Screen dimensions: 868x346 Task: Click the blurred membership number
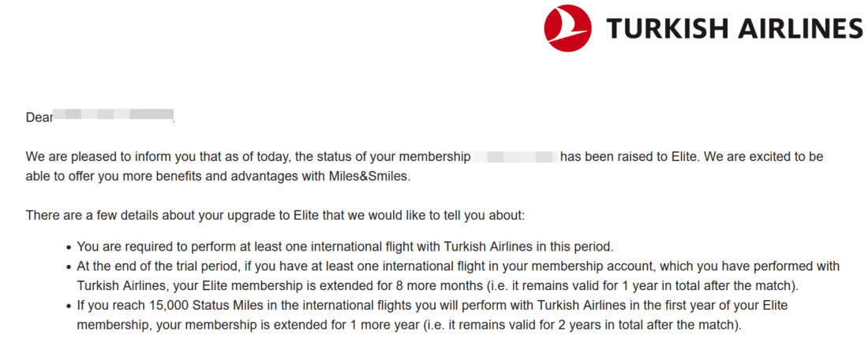515,157
